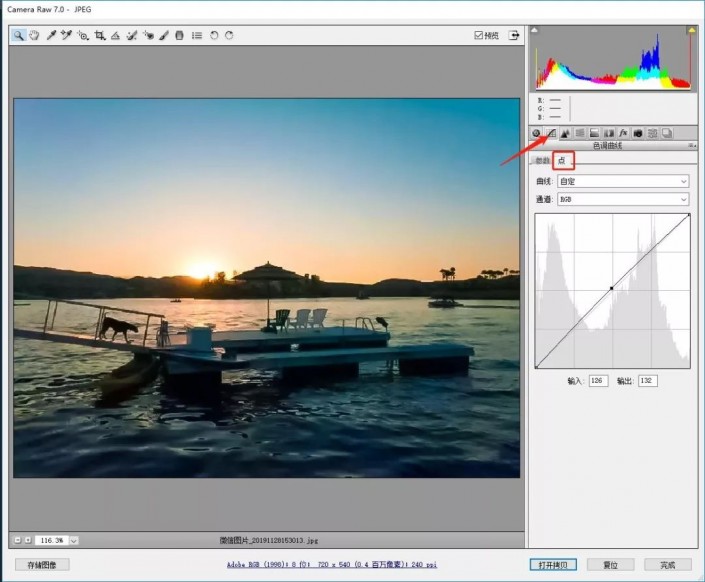Open the Detail panel tab
The height and width of the screenshot is (582, 705).
565,133
